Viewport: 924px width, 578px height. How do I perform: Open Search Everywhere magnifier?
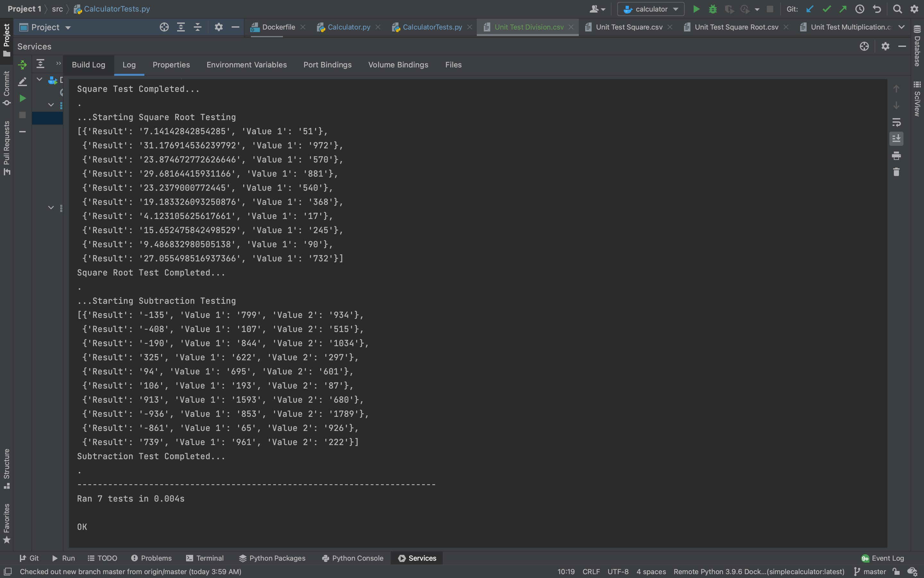tap(897, 9)
